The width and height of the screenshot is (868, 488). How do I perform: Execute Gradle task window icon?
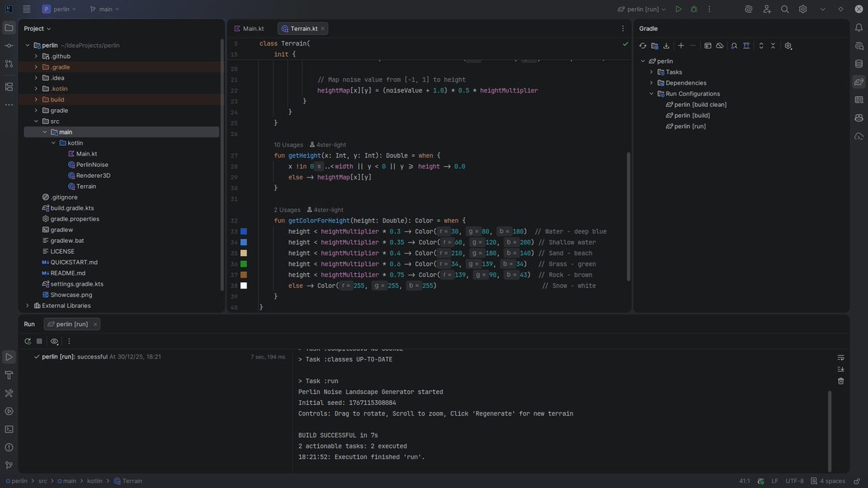coord(707,46)
